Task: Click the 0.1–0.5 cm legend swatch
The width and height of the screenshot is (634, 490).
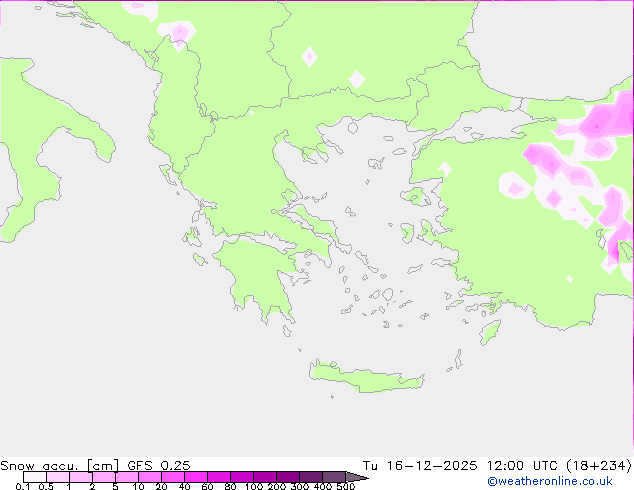Action: click(34, 477)
